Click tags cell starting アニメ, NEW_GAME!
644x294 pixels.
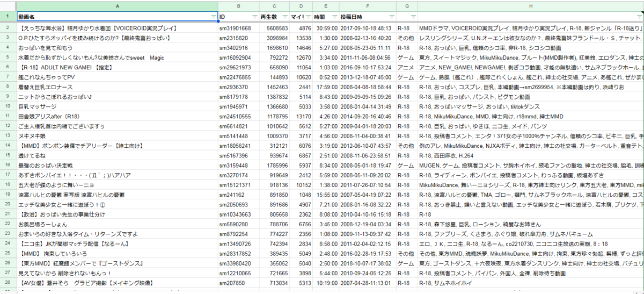(x=530, y=67)
